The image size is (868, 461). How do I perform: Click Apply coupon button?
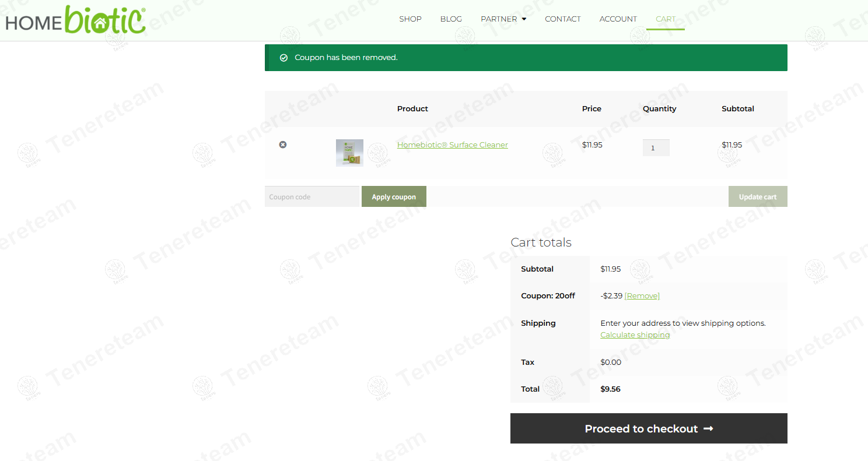point(394,196)
